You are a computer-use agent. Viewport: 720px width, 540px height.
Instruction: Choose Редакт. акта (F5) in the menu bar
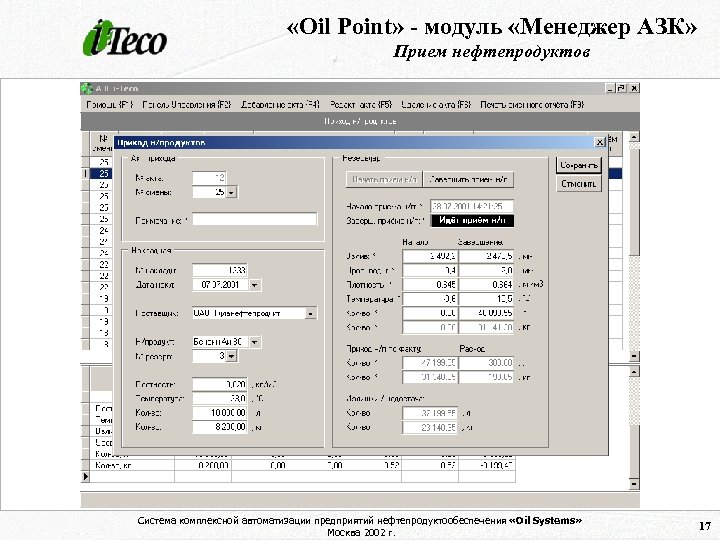coord(360,105)
